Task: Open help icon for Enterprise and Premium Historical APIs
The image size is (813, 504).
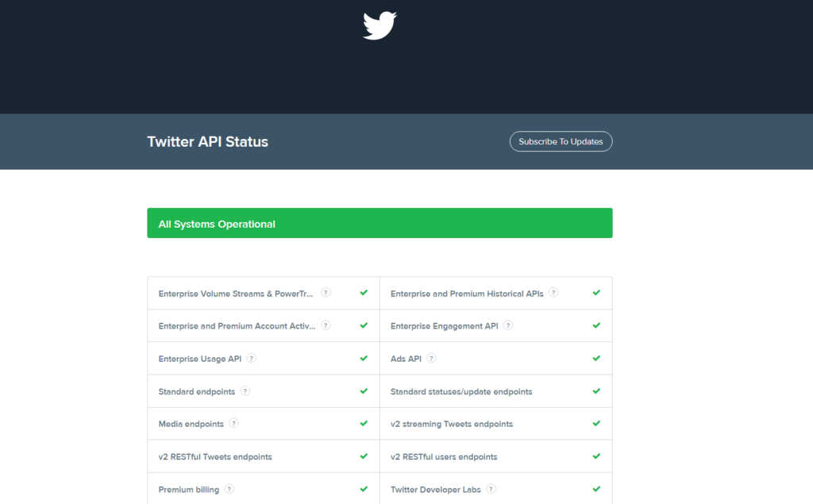Action: point(553,292)
